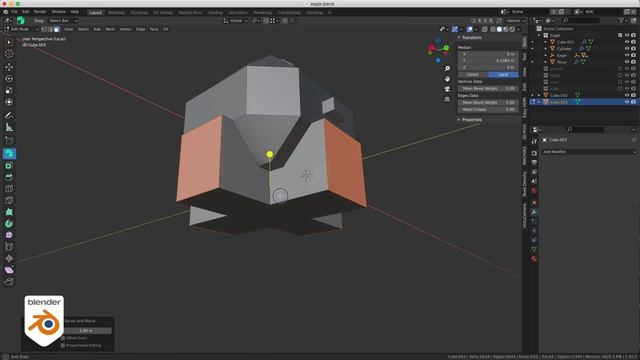
Task: Toggle visibility of Cube.001 in outliner
Action: point(627,42)
